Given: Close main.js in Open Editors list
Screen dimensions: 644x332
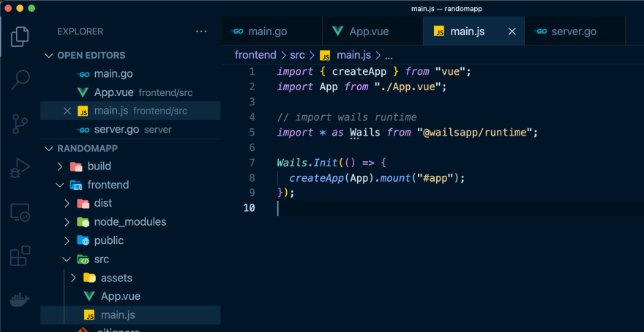Looking at the screenshot, I should coord(67,111).
